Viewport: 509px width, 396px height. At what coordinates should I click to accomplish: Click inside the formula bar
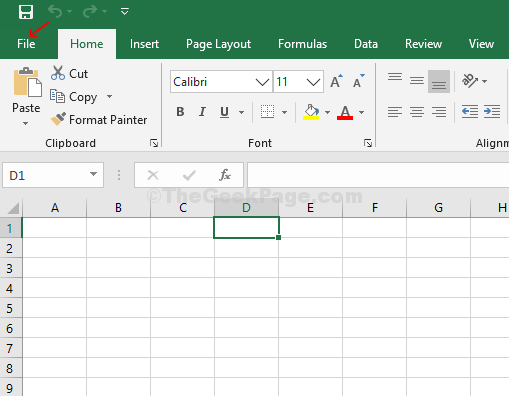pos(378,175)
